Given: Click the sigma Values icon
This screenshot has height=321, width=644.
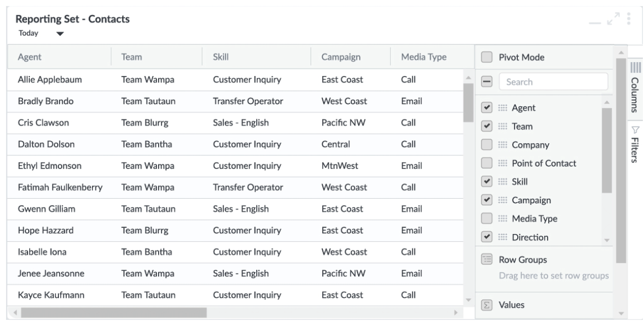Looking at the screenshot, I should (486, 305).
